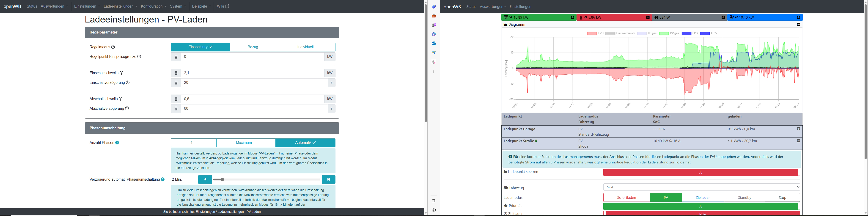Toggle the Zeitladen switch
Image resolution: width=868 pixels, height=216 pixels.
[x=702, y=213]
